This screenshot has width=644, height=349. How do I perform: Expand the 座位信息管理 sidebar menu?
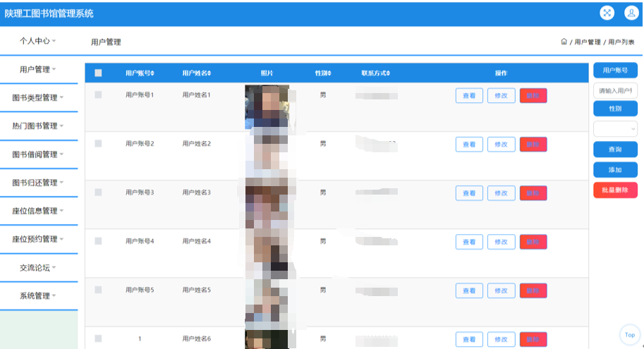[38, 211]
